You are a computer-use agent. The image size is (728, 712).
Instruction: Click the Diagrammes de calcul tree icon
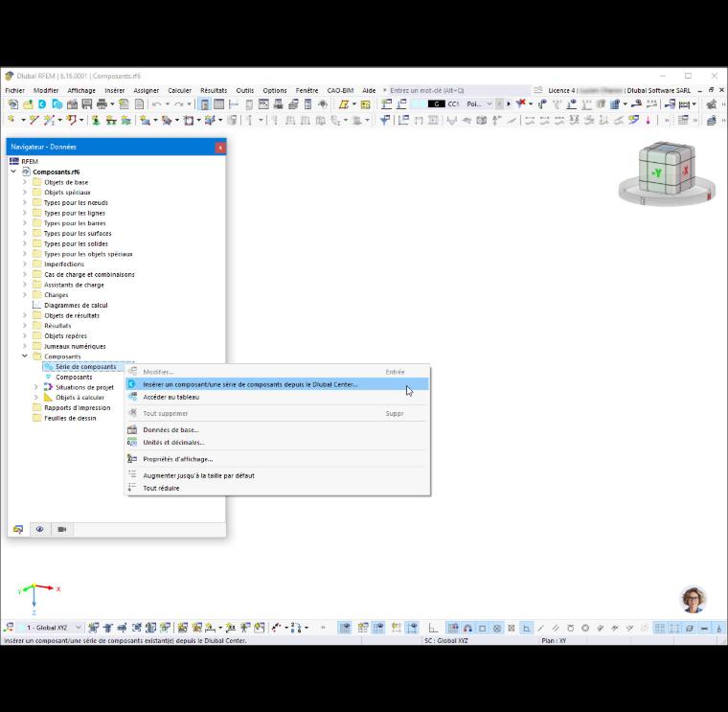tap(36, 305)
